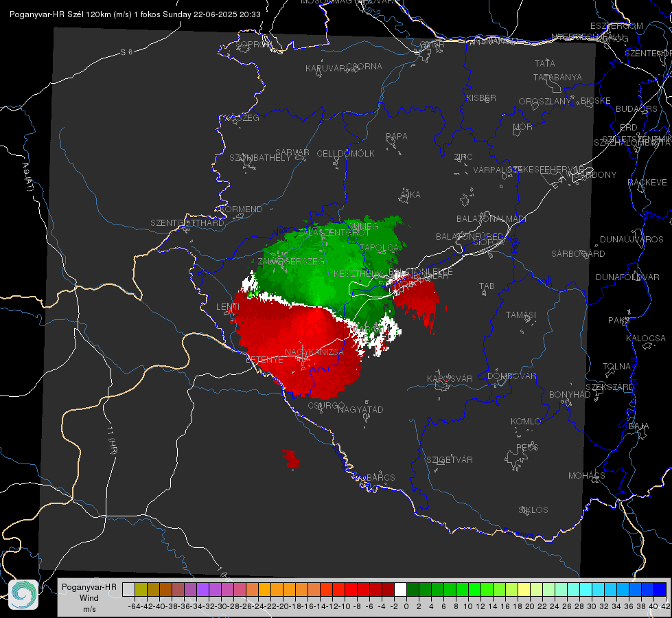
Task: Click the DOMBOVAR town label
Action: click(x=511, y=376)
